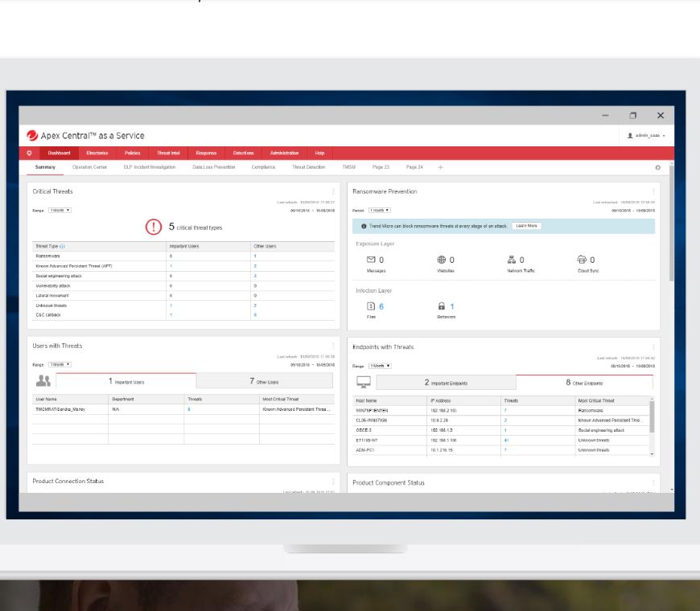Select the 7 Other Users tab
The width and height of the screenshot is (700, 611).
pyautogui.click(x=264, y=381)
